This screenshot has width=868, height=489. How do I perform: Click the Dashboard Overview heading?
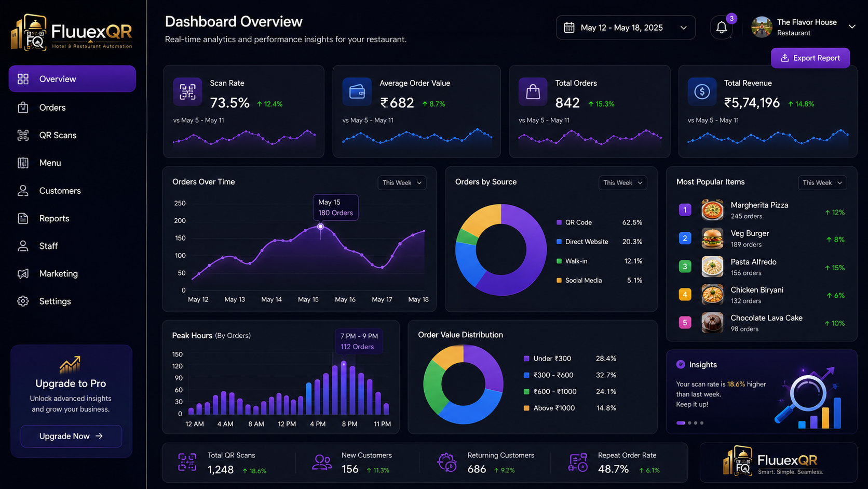(234, 21)
